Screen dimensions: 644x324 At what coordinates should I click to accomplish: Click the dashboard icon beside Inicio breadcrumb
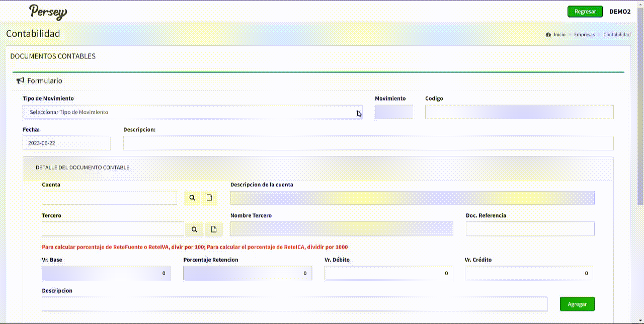tap(548, 35)
